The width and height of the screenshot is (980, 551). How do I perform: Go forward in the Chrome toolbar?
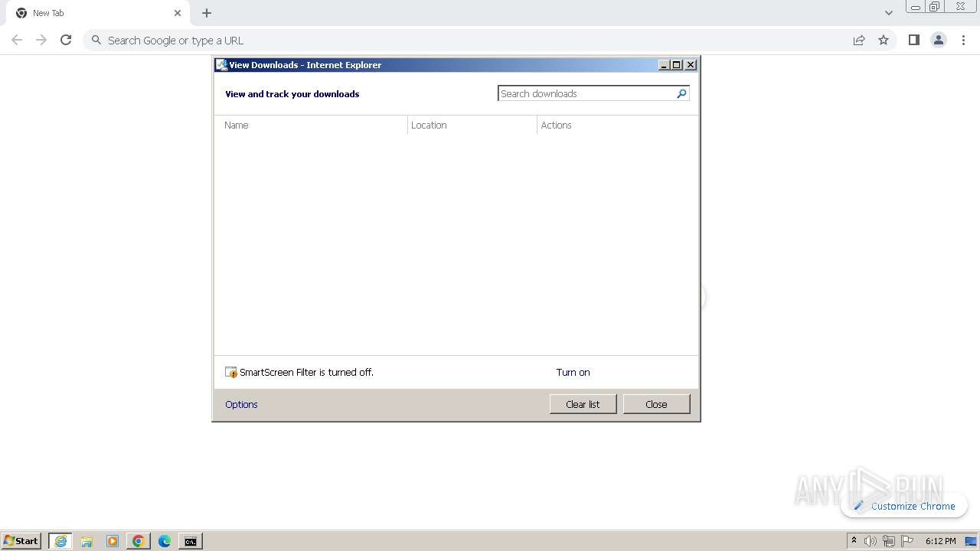(x=41, y=40)
